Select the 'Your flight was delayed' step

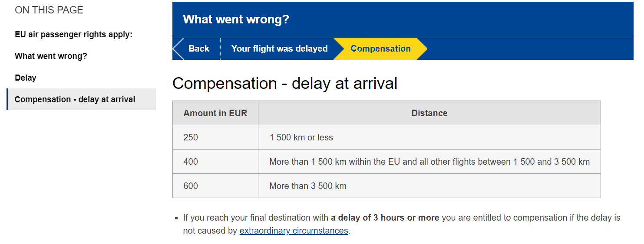[279, 49]
